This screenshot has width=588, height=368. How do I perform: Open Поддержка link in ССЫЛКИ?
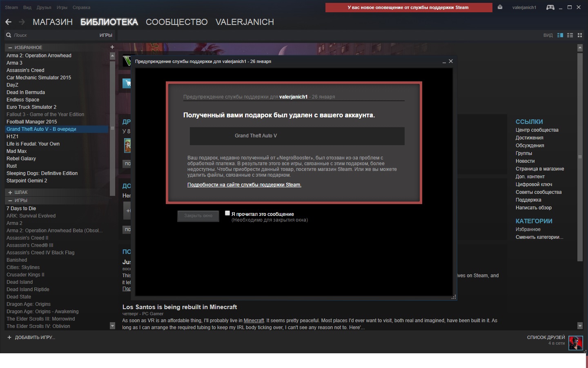pos(528,200)
